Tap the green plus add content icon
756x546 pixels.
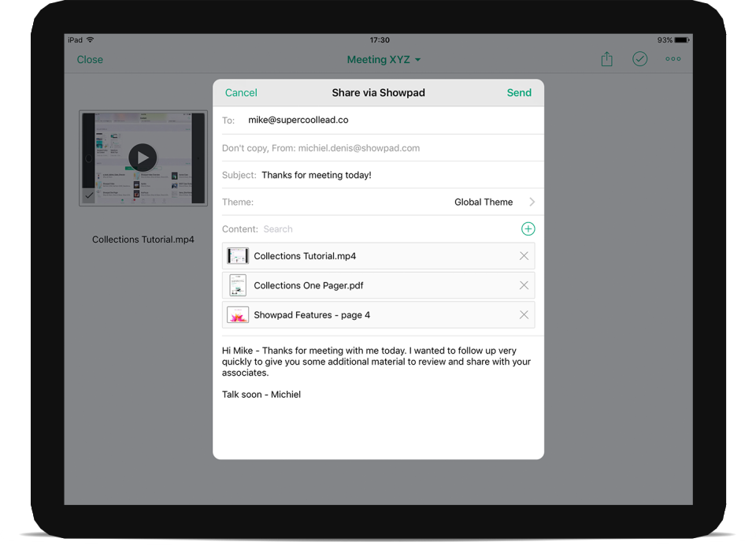pos(528,228)
